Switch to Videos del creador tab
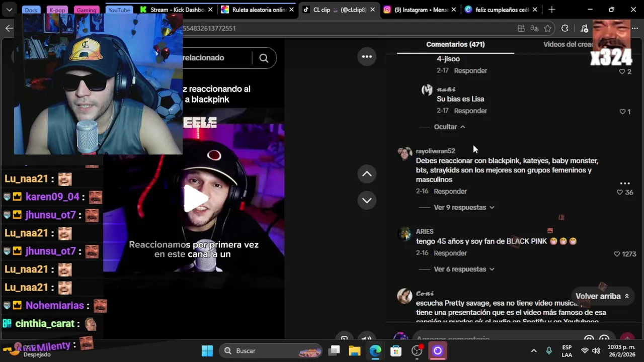This screenshot has height=362, width=644. coord(569,44)
